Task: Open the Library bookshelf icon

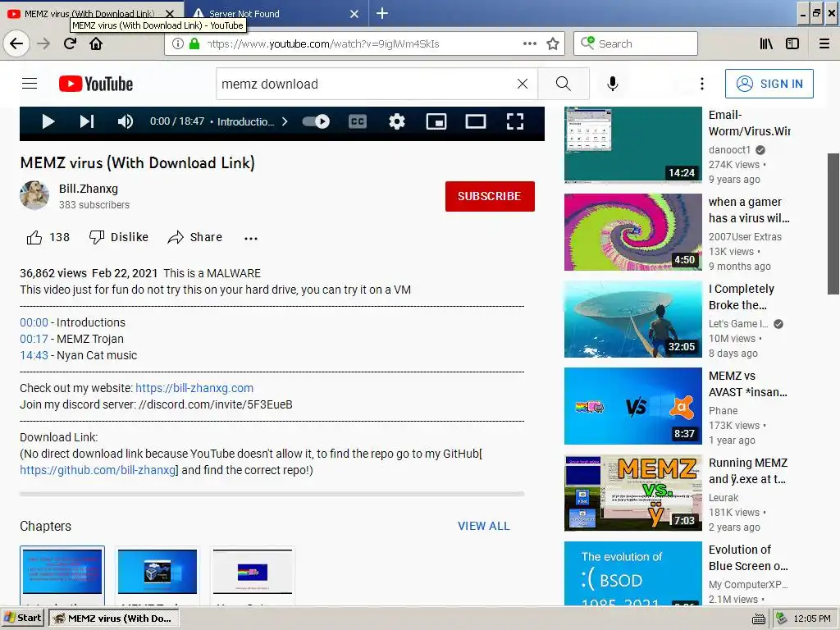Action: point(766,43)
